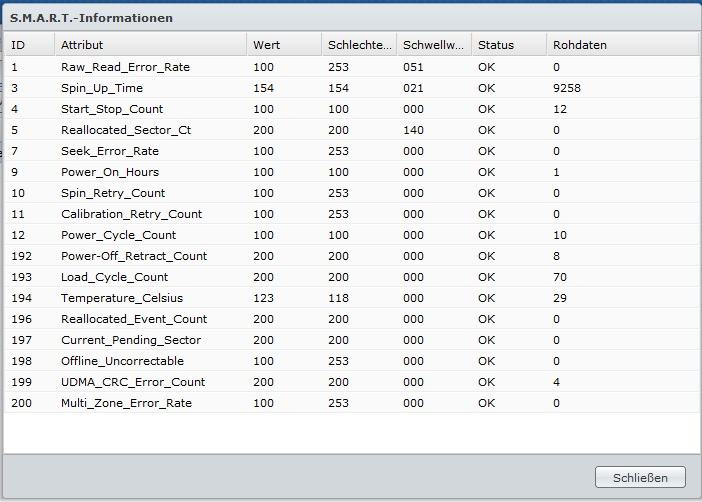Click the Wert column header
This screenshot has width=702, height=502.
284,45
